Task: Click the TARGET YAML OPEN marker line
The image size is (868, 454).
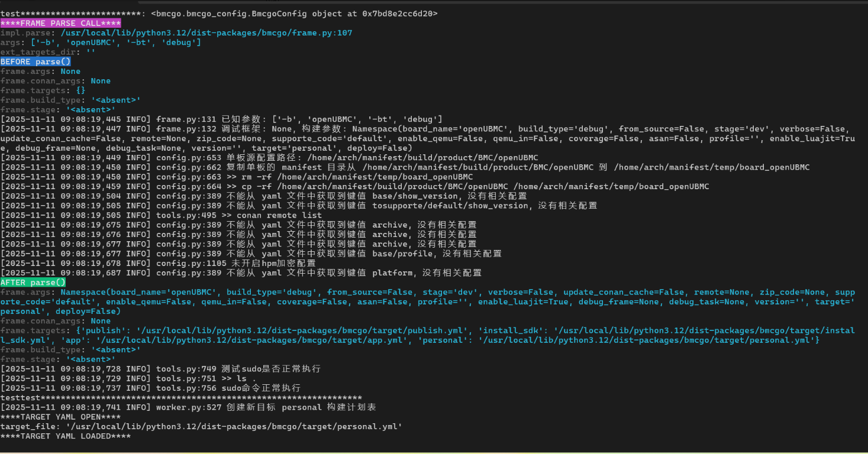Action: [60, 417]
